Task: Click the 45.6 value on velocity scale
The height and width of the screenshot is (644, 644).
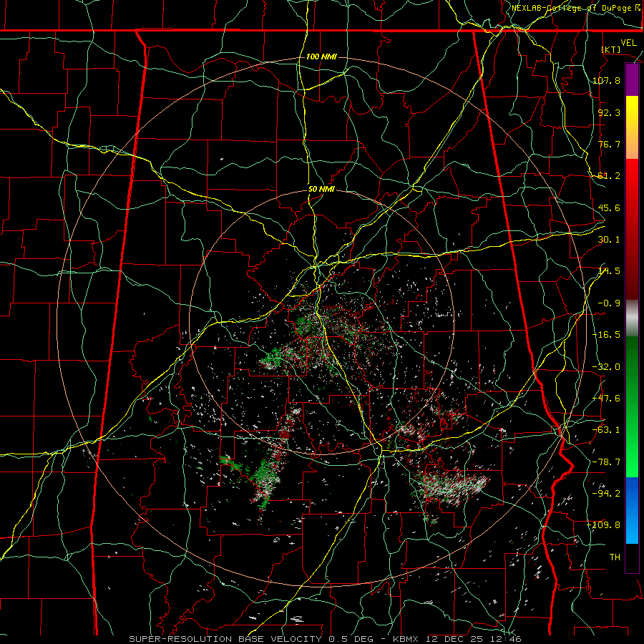Action: coord(609,208)
